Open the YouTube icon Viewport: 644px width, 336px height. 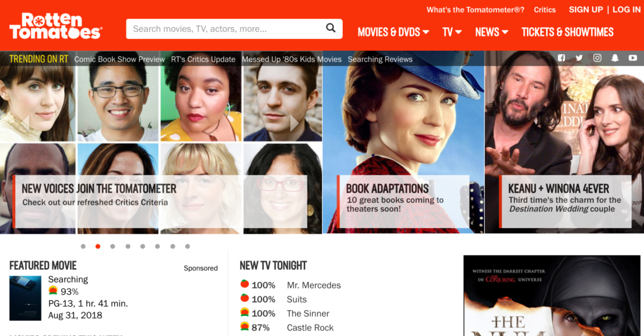coord(633,58)
